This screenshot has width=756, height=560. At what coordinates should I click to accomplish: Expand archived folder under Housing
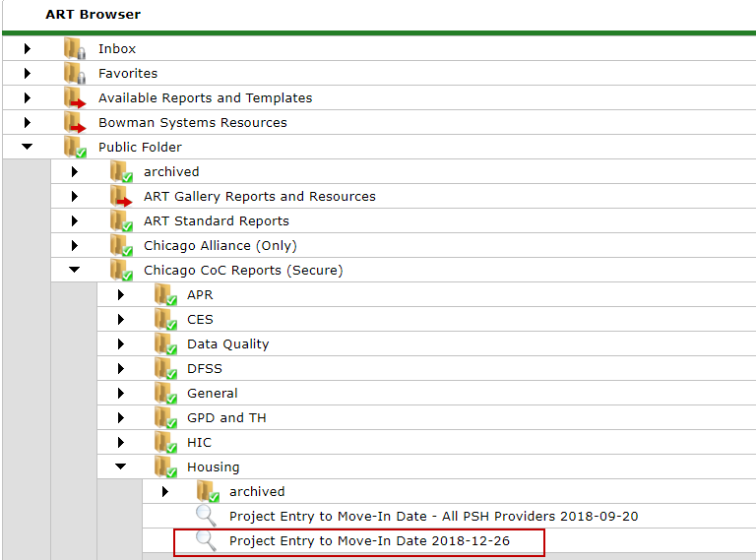pyautogui.click(x=165, y=491)
